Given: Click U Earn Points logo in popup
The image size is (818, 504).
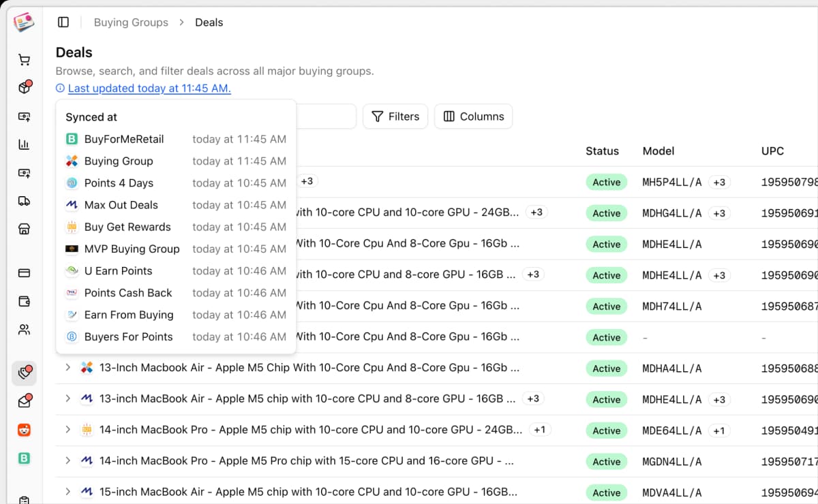Looking at the screenshot, I should (72, 271).
